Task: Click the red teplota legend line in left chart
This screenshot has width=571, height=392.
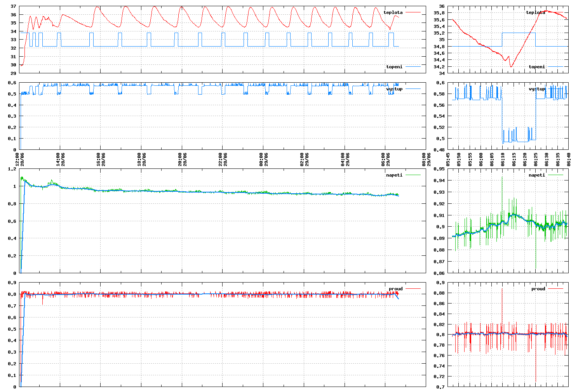Action: (x=413, y=12)
